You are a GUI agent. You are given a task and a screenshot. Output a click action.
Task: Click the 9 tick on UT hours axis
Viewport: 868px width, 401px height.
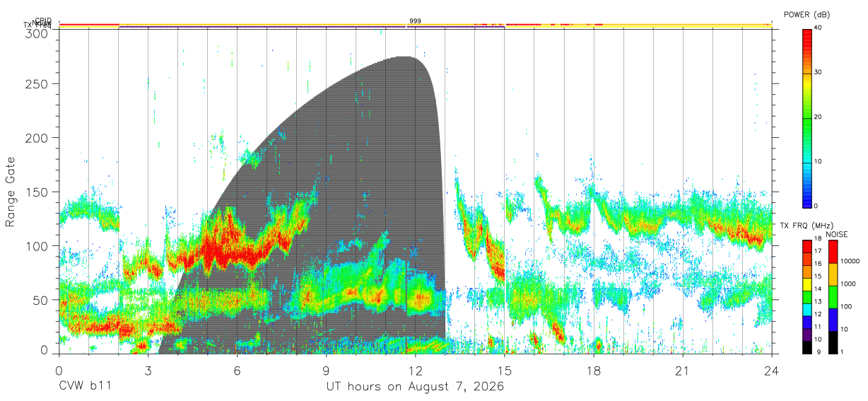327,371
